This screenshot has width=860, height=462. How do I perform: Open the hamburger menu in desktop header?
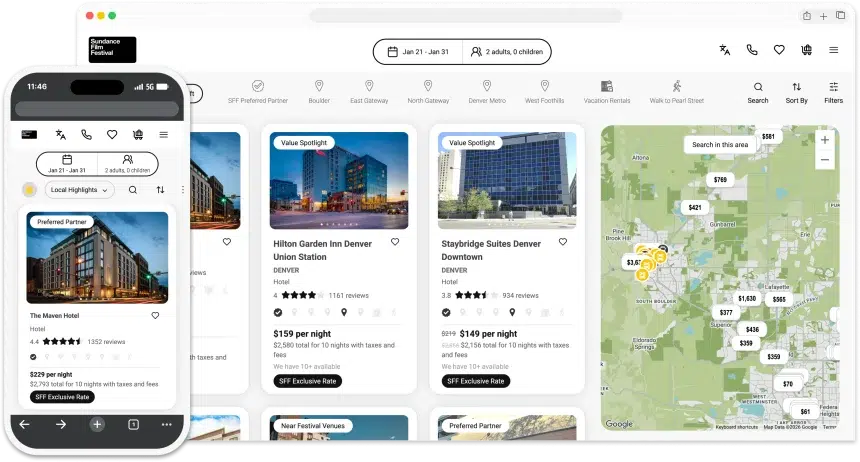(834, 50)
